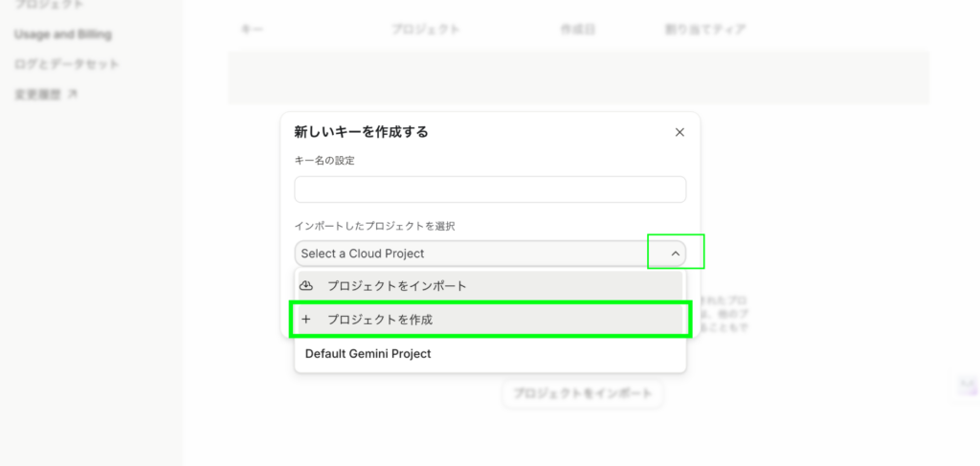Click the キー column header
This screenshot has height=466, width=980.
tap(253, 30)
